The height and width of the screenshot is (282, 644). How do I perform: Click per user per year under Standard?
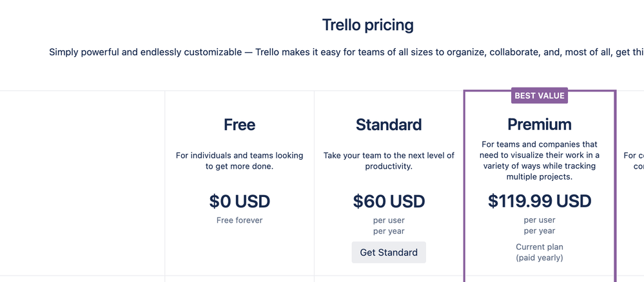pyautogui.click(x=389, y=226)
